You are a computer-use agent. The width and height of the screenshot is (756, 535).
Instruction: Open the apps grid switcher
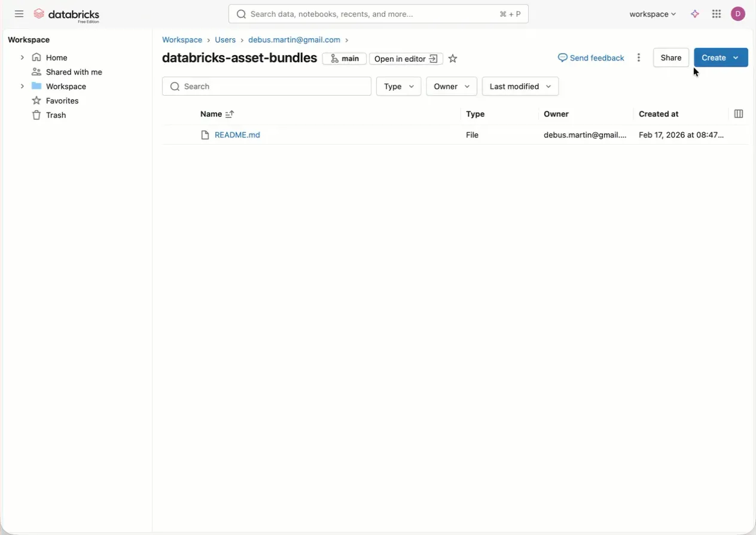[717, 14]
